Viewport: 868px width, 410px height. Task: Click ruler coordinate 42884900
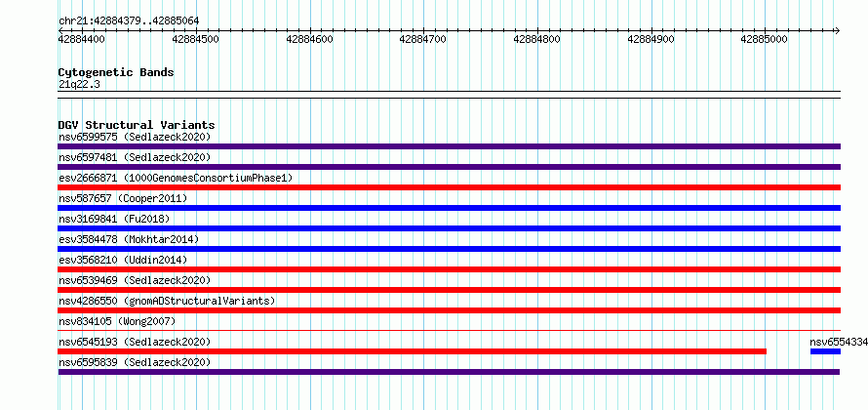tap(651, 39)
